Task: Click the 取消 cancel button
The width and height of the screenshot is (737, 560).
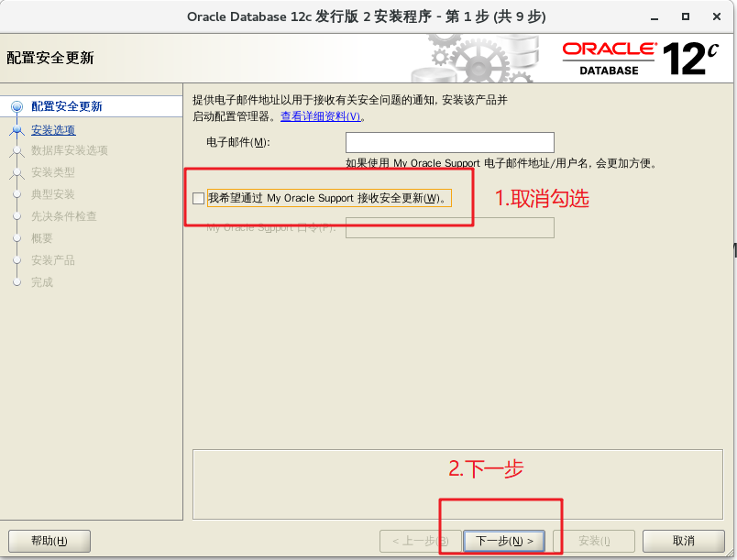Action: click(x=684, y=541)
